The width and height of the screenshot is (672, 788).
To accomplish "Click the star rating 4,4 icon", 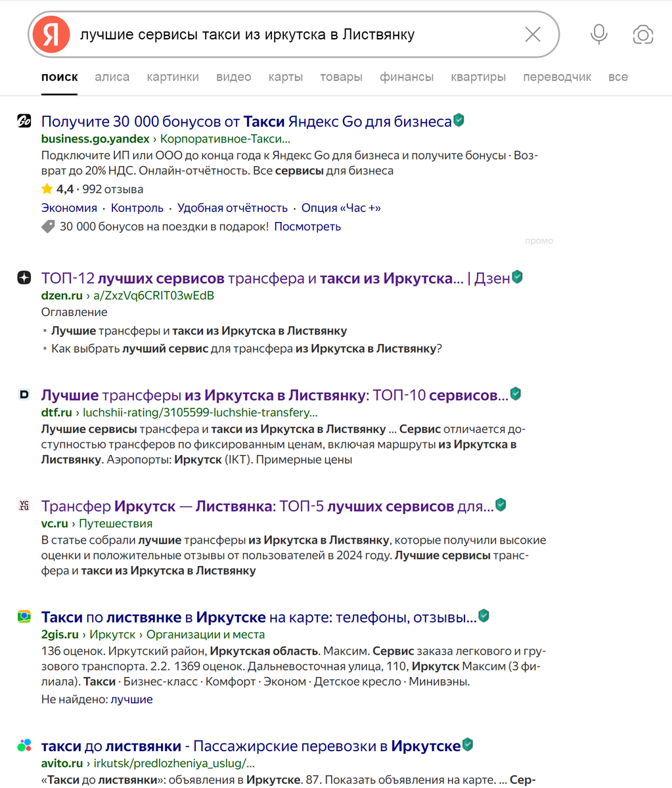I will (x=47, y=189).
